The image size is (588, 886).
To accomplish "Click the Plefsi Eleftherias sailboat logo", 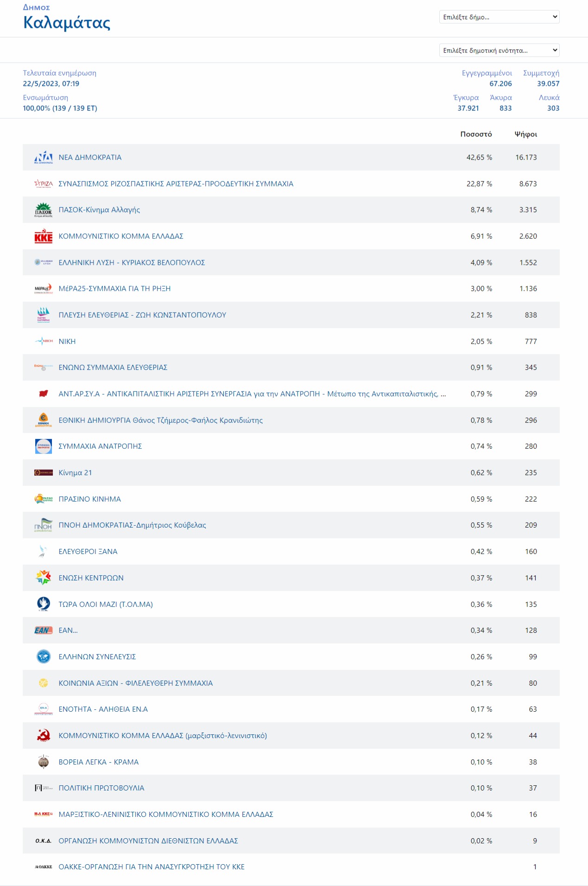I will tap(44, 315).
